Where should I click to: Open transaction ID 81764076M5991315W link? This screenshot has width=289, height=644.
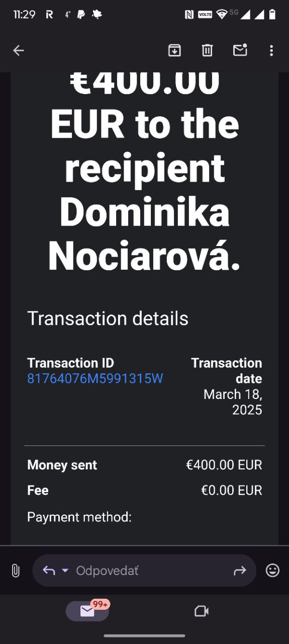point(95,378)
